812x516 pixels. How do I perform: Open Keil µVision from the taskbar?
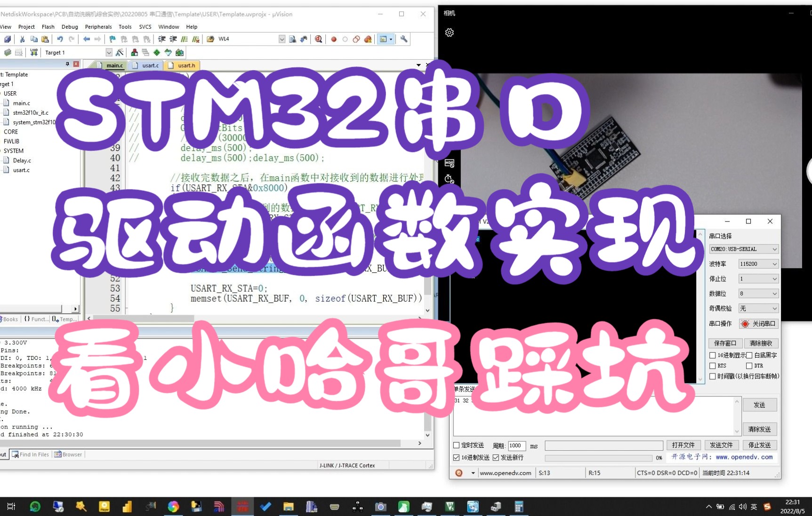(x=243, y=507)
